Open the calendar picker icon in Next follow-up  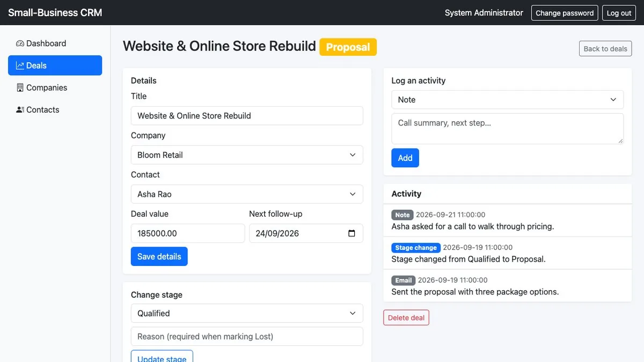(x=352, y=233)
